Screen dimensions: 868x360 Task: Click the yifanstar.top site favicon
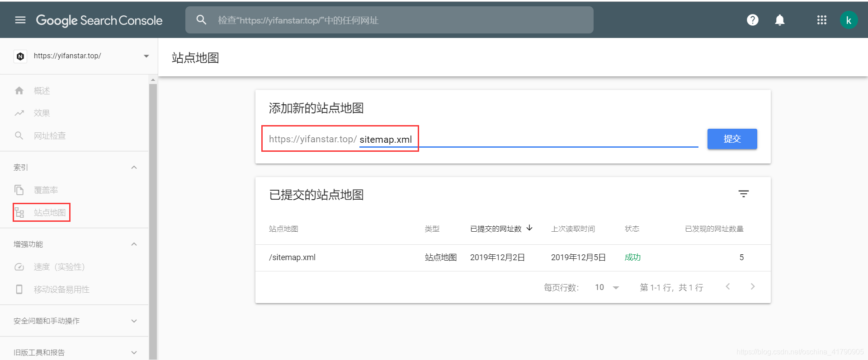point(20,56)
